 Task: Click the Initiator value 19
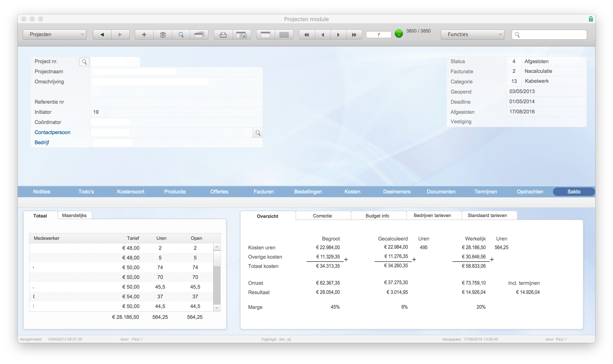pyautogui.click(x=96, y=112)
